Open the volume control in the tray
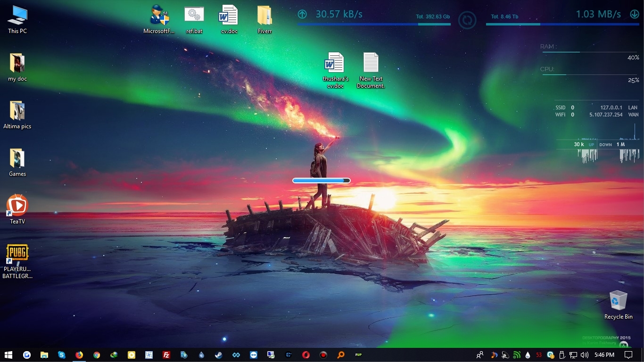Screen dimensions: 644x362 pyautogui.click(x=585, y=355)
